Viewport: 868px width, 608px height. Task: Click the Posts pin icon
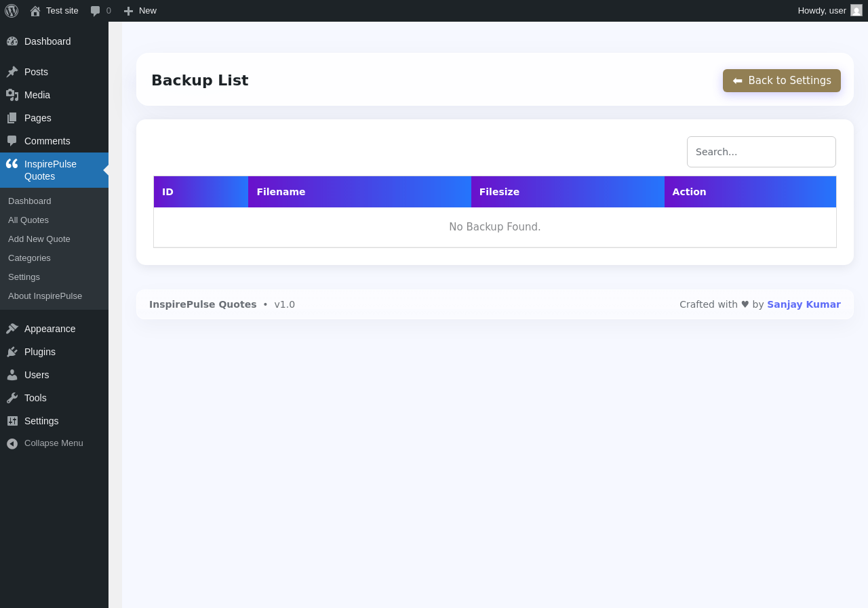pyautogui.click(x=12, y=72)
